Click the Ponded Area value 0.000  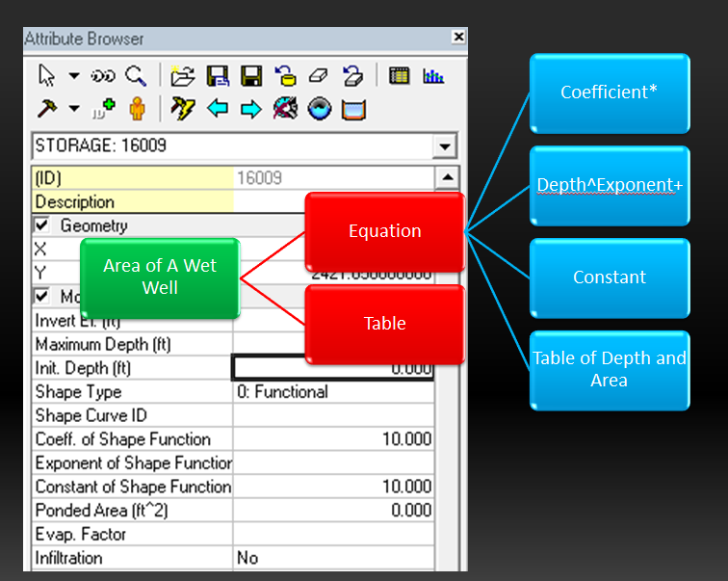[x=411, y=510]
